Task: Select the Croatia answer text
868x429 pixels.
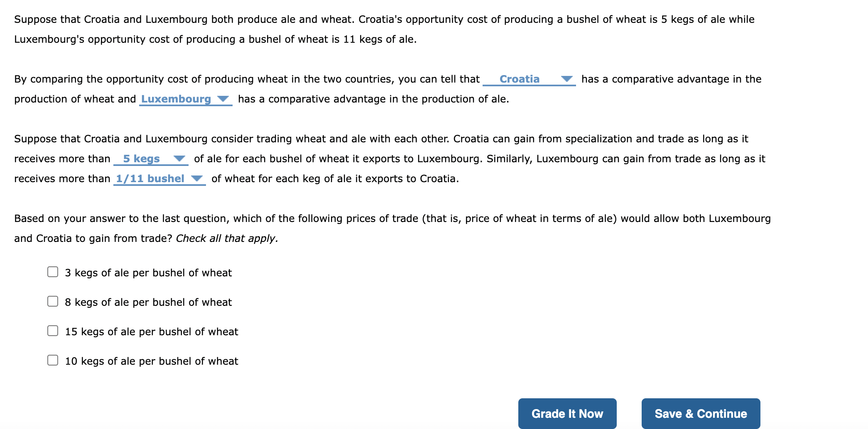Action: [519, 79]
